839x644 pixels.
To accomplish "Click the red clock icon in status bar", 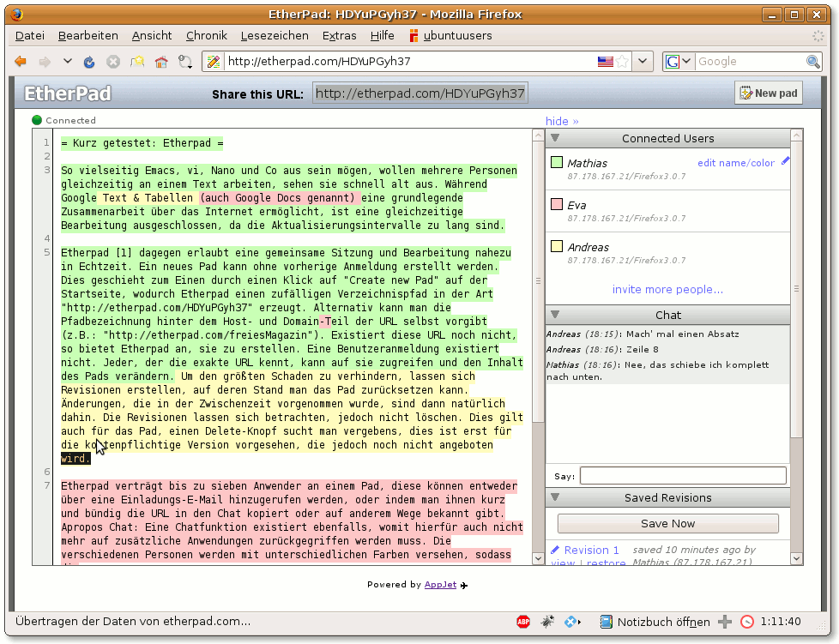I will coord(747,622).
